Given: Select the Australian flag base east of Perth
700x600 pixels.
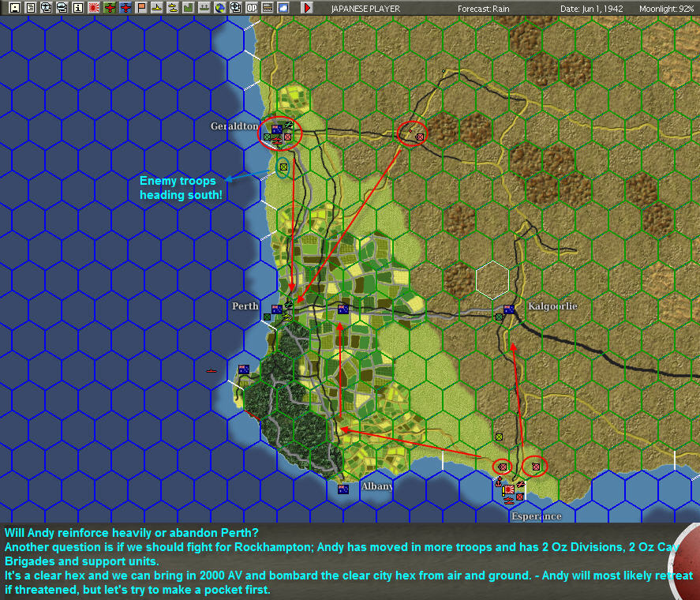Looking at the screenshot, I should [343, 309].
